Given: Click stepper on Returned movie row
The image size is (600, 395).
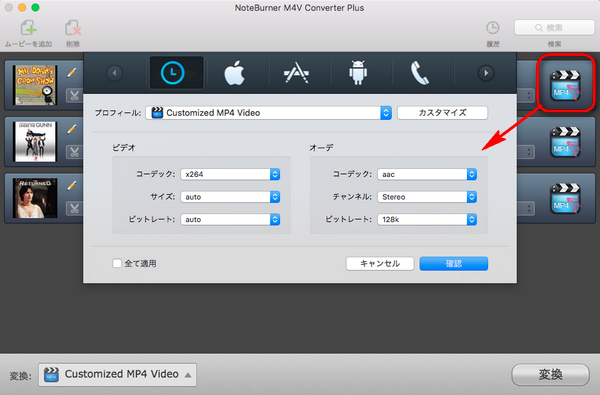Looking at the screenshot, I should coord(529,209).
